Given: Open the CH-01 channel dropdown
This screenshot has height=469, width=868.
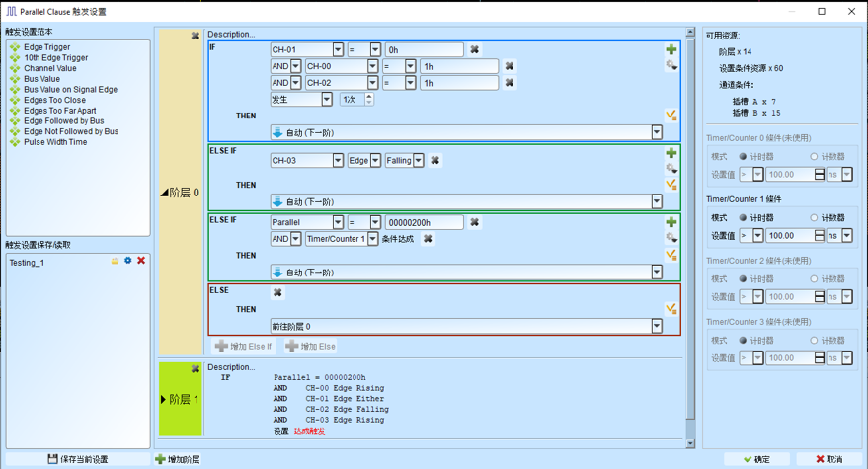Looking at the screenshot, I should pos(338,49).
